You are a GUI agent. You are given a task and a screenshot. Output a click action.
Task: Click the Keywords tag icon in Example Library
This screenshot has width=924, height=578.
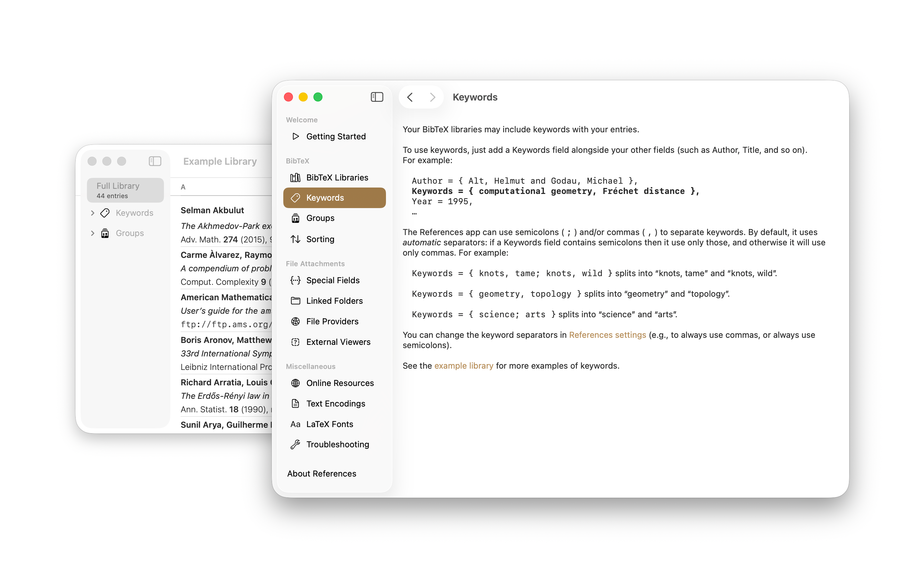(105, 213)
